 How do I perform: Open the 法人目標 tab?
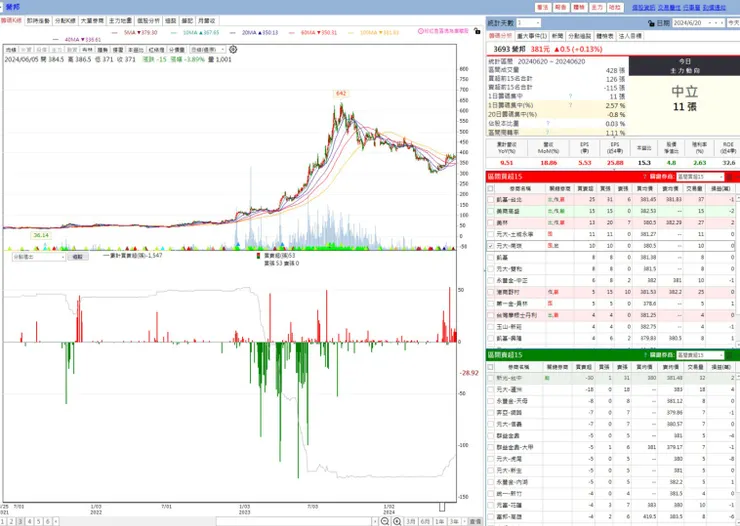(630, 36)
